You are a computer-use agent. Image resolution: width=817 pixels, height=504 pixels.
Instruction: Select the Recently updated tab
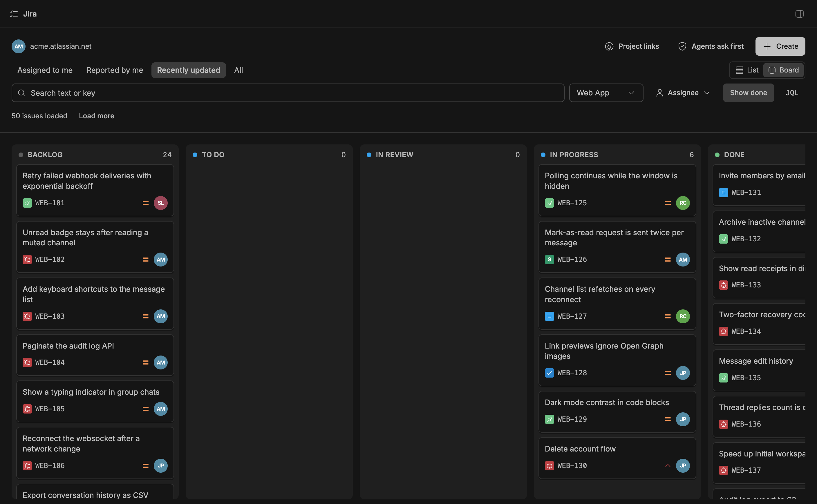coord(188,70)
